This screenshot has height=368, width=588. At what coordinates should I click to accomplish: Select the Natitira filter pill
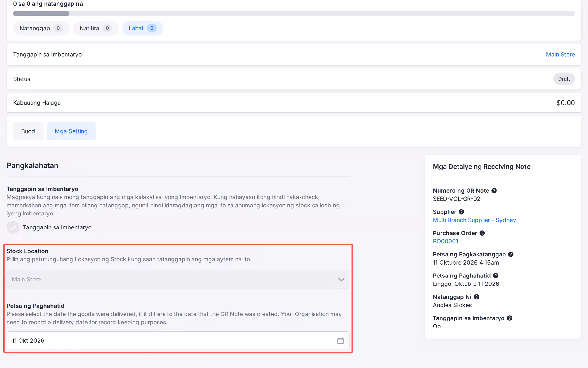coord(96,28)
